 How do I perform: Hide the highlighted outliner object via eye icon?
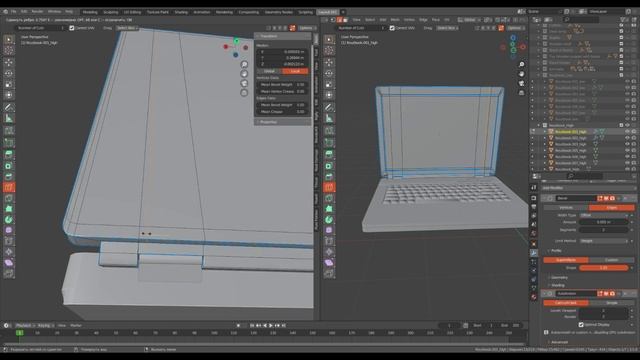[627, 132]
